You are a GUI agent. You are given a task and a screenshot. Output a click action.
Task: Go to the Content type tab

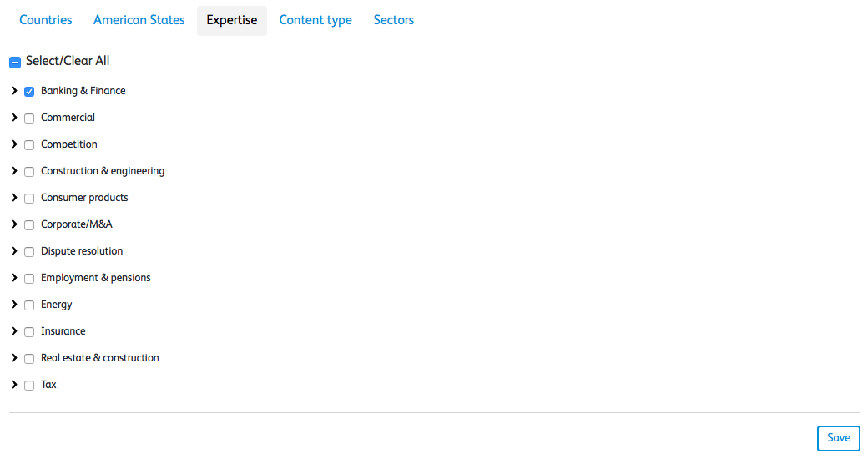point(315,20)
